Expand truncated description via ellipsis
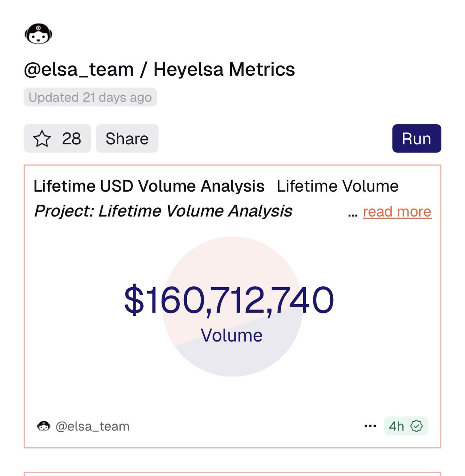 pos(353,215)
